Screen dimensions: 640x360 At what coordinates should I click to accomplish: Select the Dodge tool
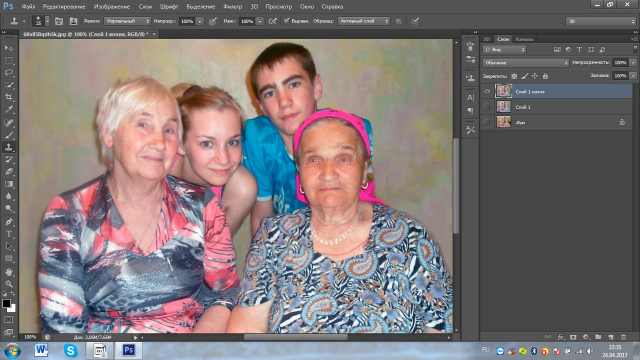point(9,209)
